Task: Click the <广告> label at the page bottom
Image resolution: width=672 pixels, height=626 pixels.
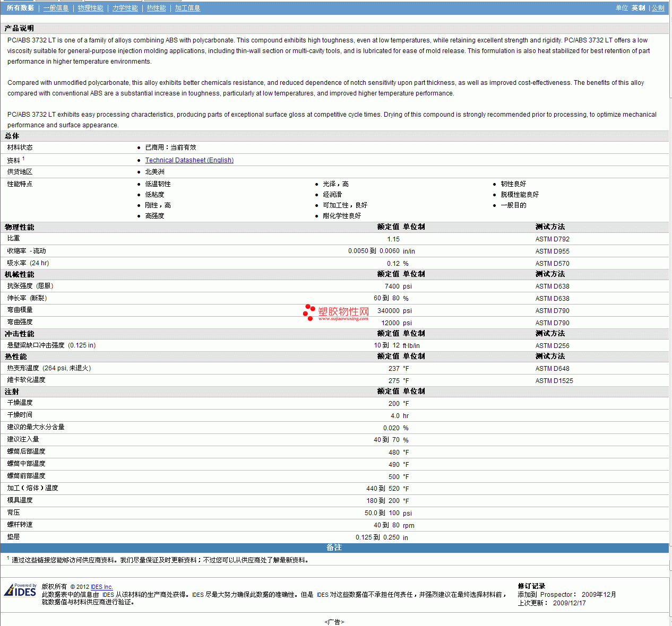Action: 334,622
